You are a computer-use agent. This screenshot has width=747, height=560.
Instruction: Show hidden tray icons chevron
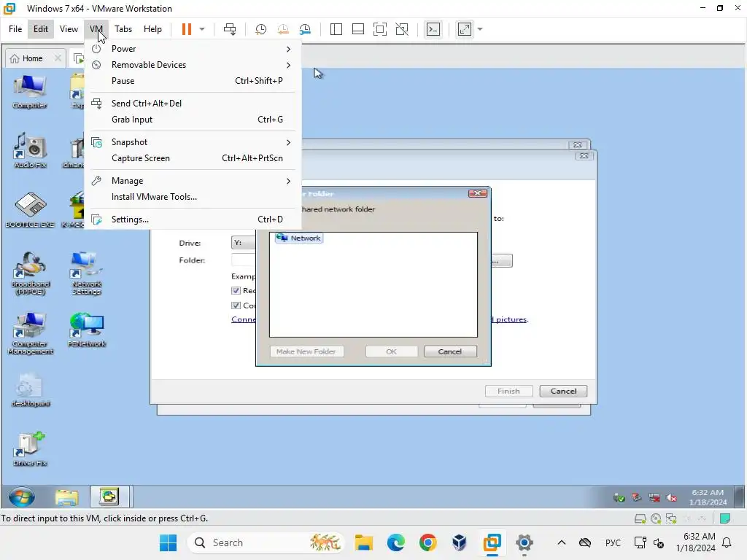pos(562,542)
